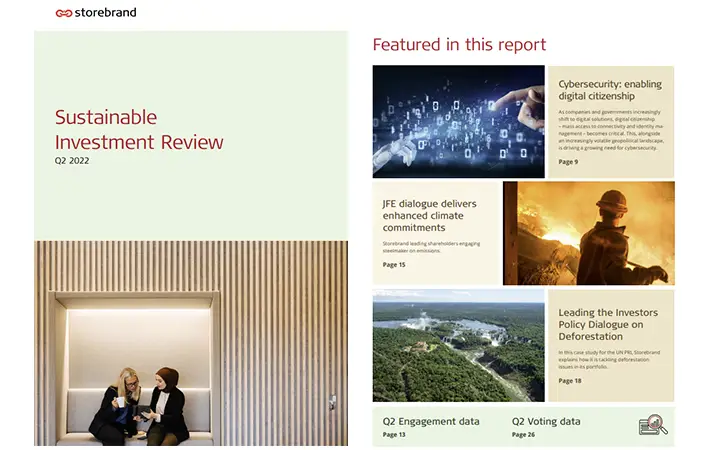Select the 'Sustainable Investment Review' title
Image resolution: width=720 pixels, height=450 pixels.
click(139, 129)
